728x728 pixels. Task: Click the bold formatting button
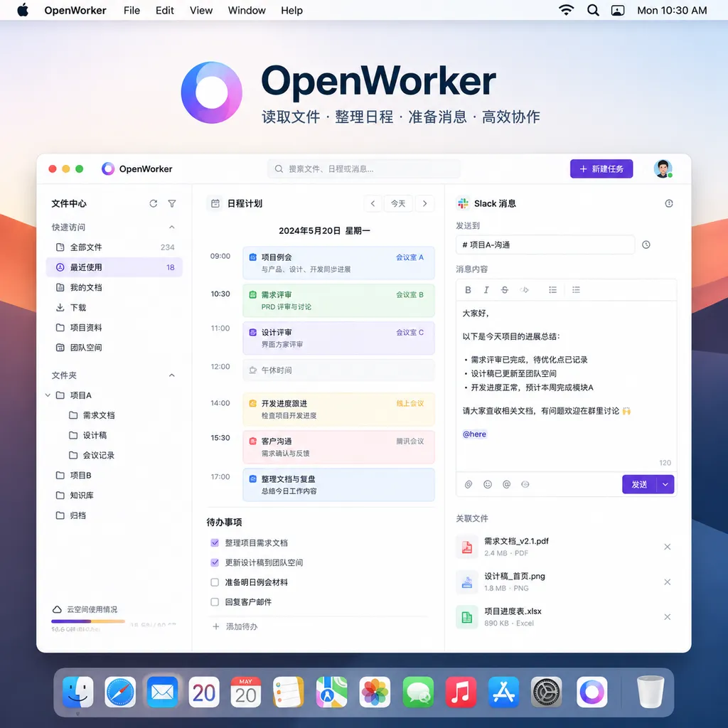click(x=468, y=290)
